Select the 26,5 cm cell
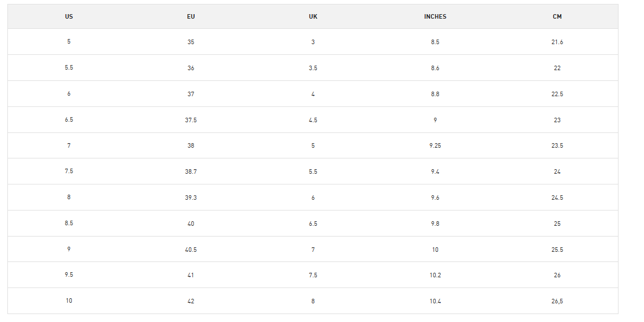Viewport: 644px width, 322px height. (x=557, y=301)
